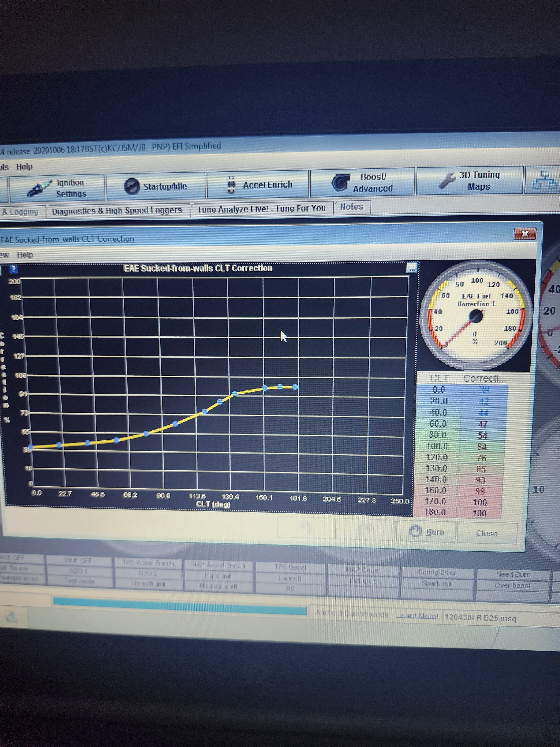This screenshot has height=747, width=560.
Task: Select the CLT 130.0 table cell
Action: point(436,469)
